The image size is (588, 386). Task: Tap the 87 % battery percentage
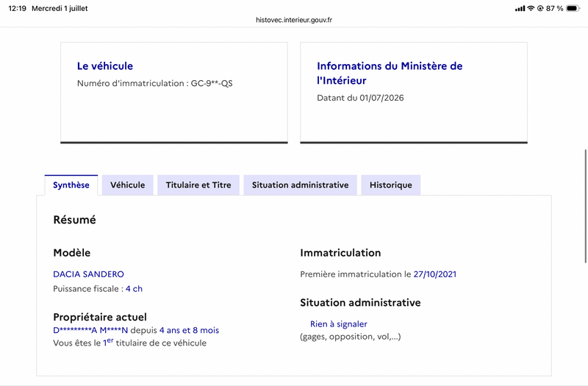(x=555, y=8)
